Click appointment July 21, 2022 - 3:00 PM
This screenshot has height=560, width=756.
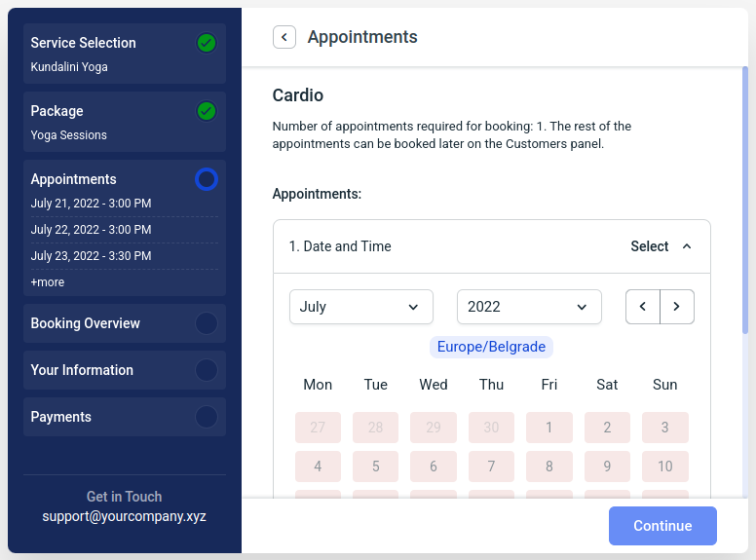pyautogui.click(x=92, y=204)
